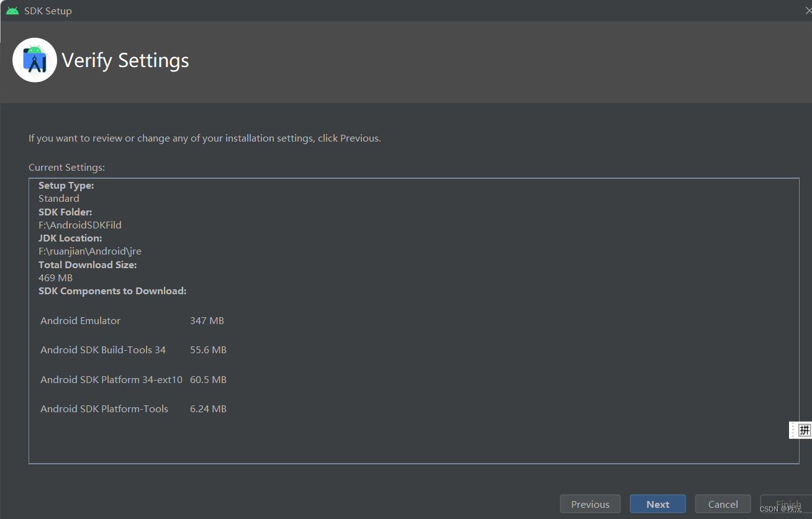
Task: Click the '6.24 MB' size value
Action: click(x=208, y=408)
